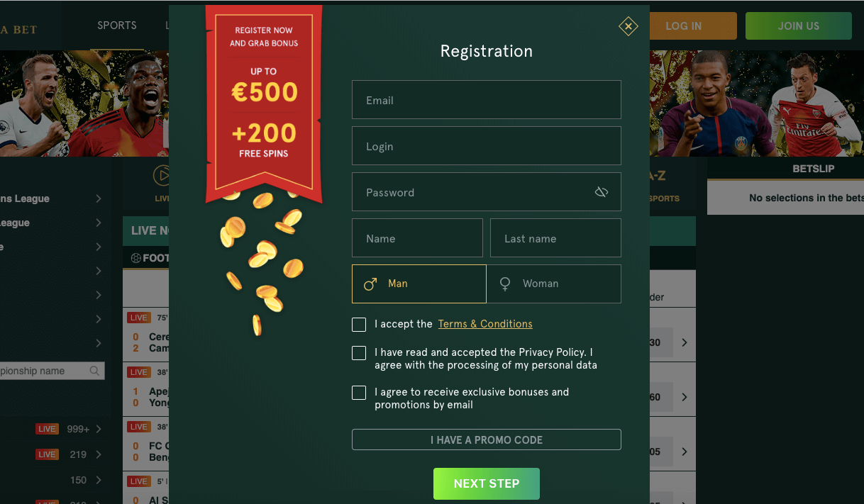The image size is (864, 504).
Task: Check the I accept Terms & Conditions box
Action: (x=359, y=324)
